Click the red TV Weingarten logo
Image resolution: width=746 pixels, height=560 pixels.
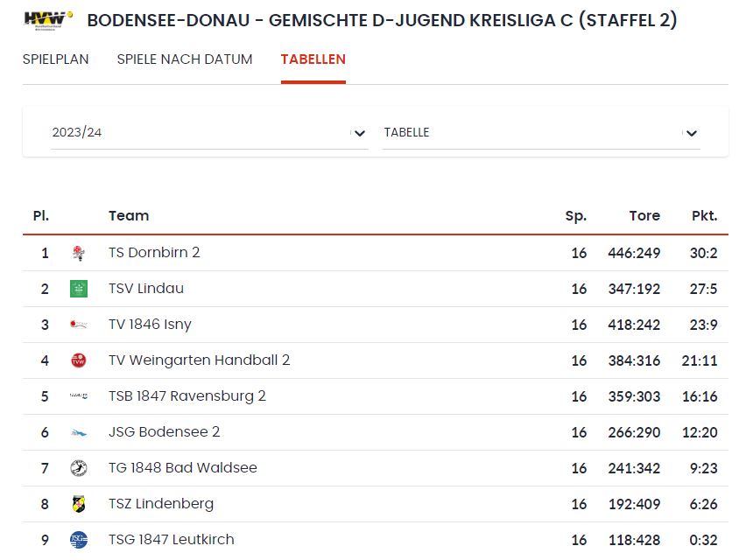(x=79, y=360)
